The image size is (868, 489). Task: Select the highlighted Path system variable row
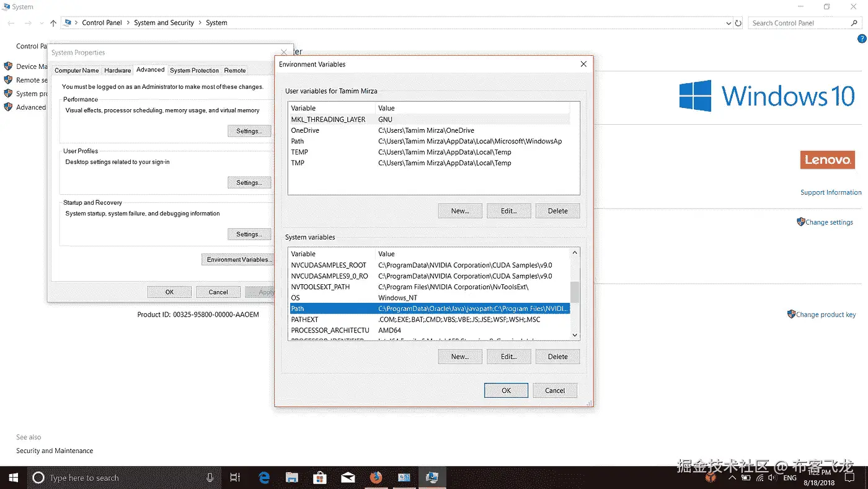pyautogui.click(x=430, y=308)
